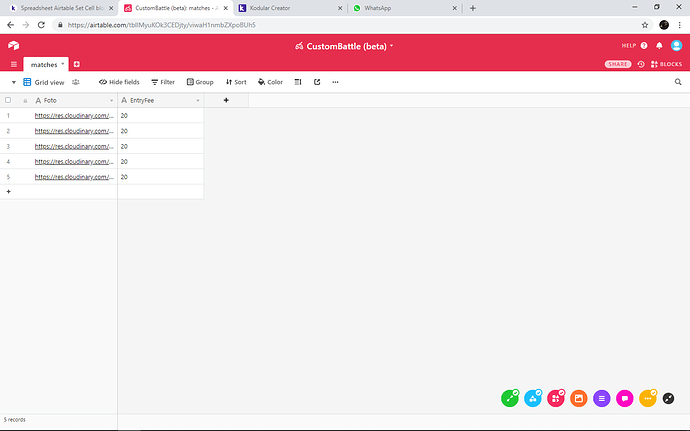This screenshot has height=431, width=690.
Task: Click the red circular blocks floating icon
Action: click(x=556, y=398)
